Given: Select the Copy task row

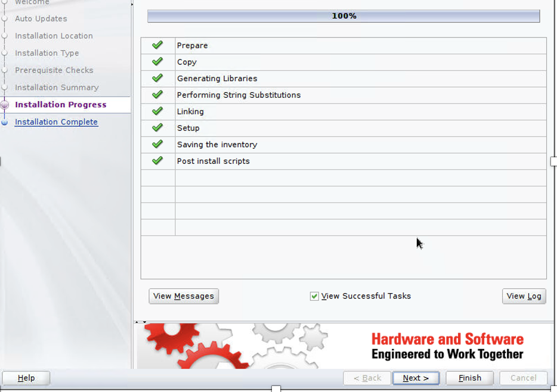Looking at the screenshot, I should pos(344,62).
